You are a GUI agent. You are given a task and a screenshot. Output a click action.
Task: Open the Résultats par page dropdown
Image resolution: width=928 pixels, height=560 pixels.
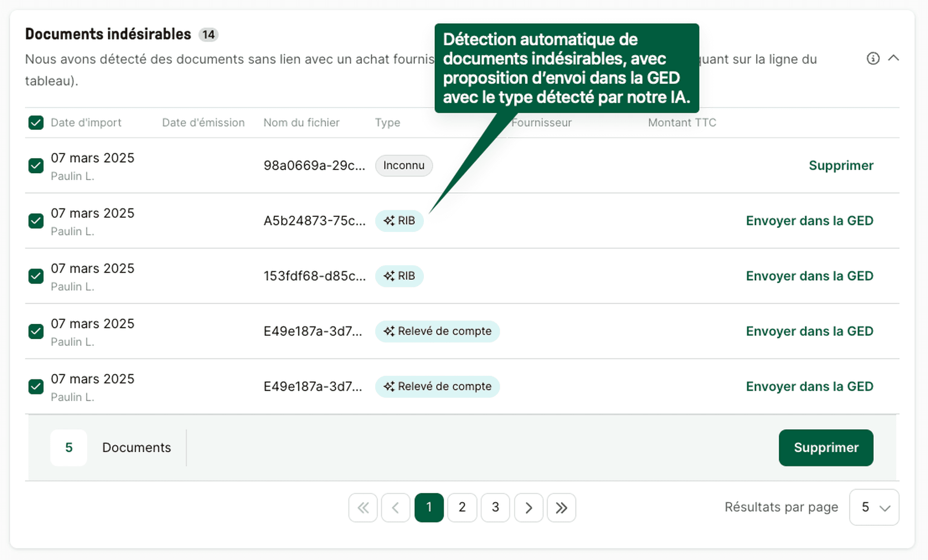coord(874,507)
